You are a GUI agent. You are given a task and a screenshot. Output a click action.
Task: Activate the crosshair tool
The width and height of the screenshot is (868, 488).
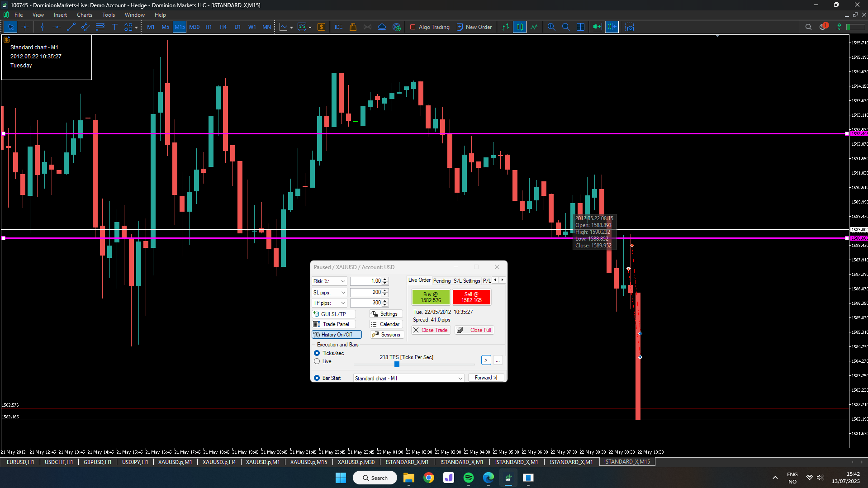pos(25,27)
